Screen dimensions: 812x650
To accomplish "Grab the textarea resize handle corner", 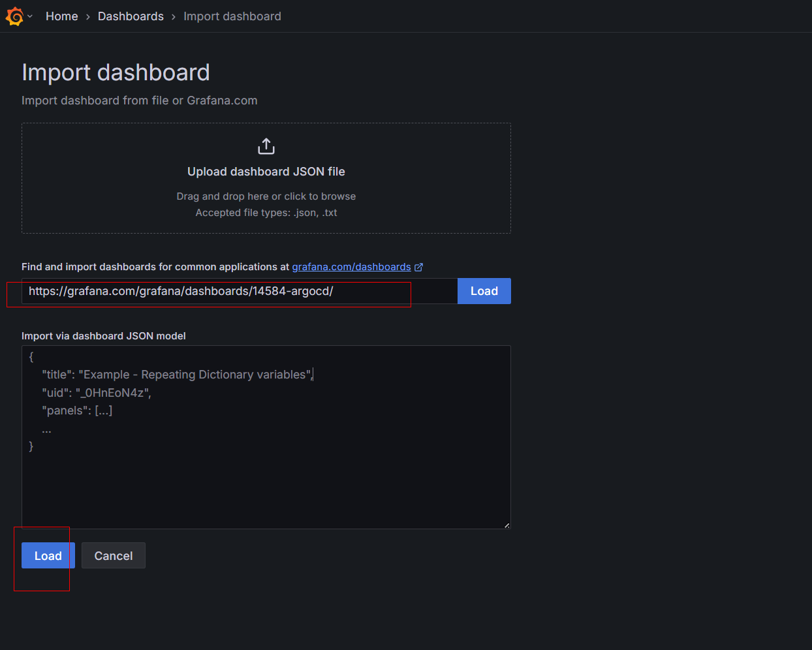I will tap(507, 525).
